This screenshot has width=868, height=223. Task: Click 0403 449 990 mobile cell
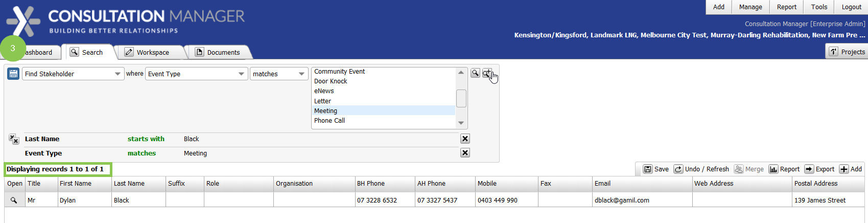(507, 200)
